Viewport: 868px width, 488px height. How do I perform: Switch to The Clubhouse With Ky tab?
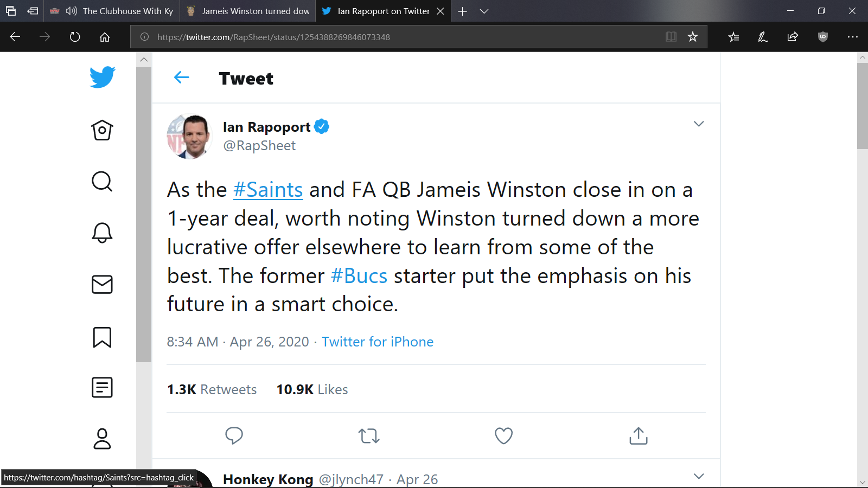tap(112, 11)
